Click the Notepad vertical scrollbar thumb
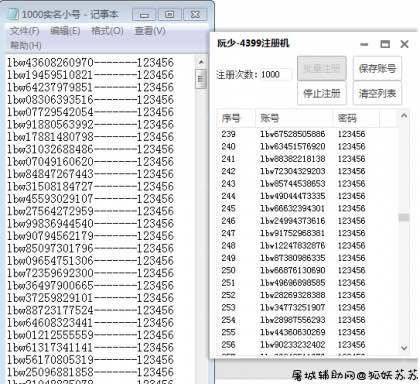The image size is (420, 384). pos(201,79)
